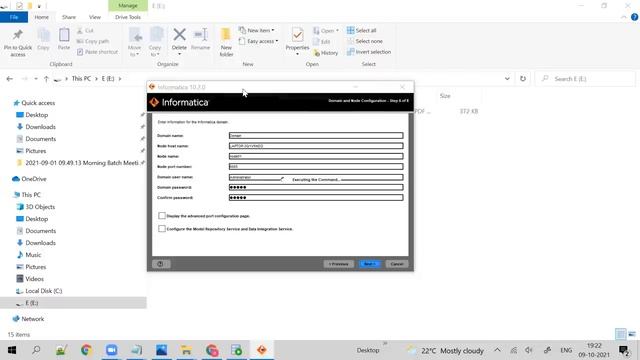Screen dimensions: 640x360
Task: Click This PC in address breadcrumb
Action: pos(81,79)
